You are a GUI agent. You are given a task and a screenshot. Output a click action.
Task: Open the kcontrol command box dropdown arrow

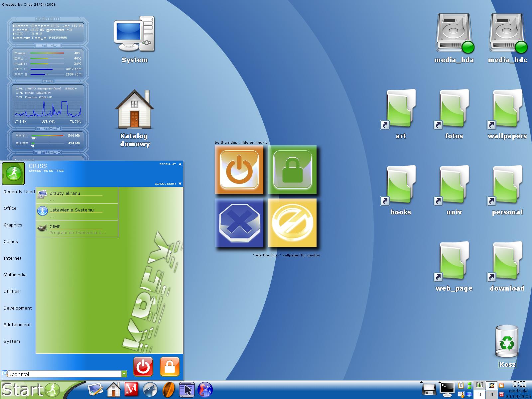coord(124,374)
